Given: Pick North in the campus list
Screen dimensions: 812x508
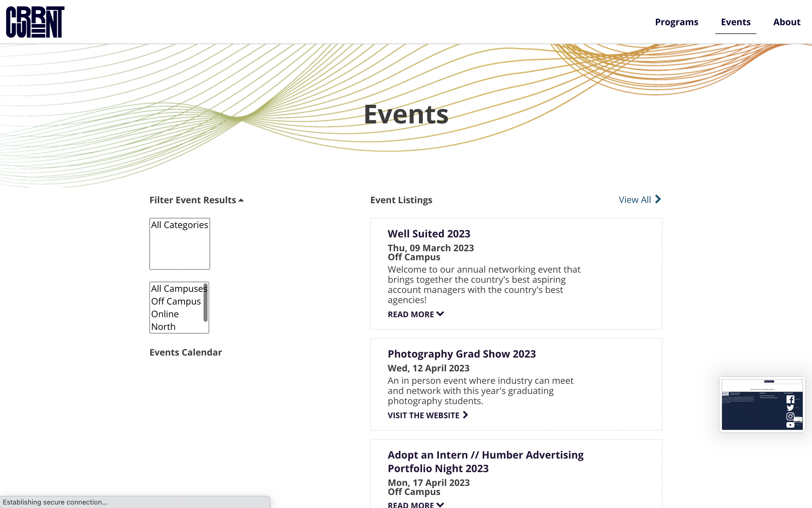Looking at the screenshot, I should coord(163,327).
